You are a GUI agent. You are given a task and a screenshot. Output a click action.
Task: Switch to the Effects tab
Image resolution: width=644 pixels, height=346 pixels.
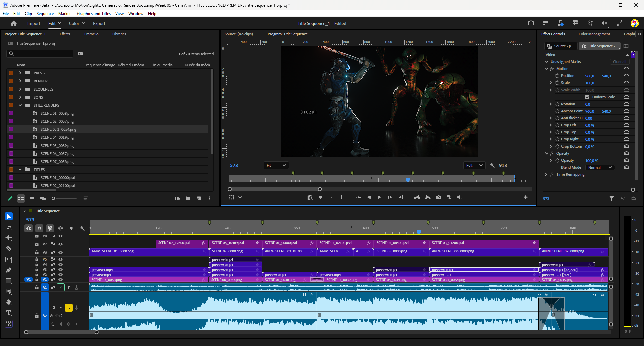[x=65, y=34]
